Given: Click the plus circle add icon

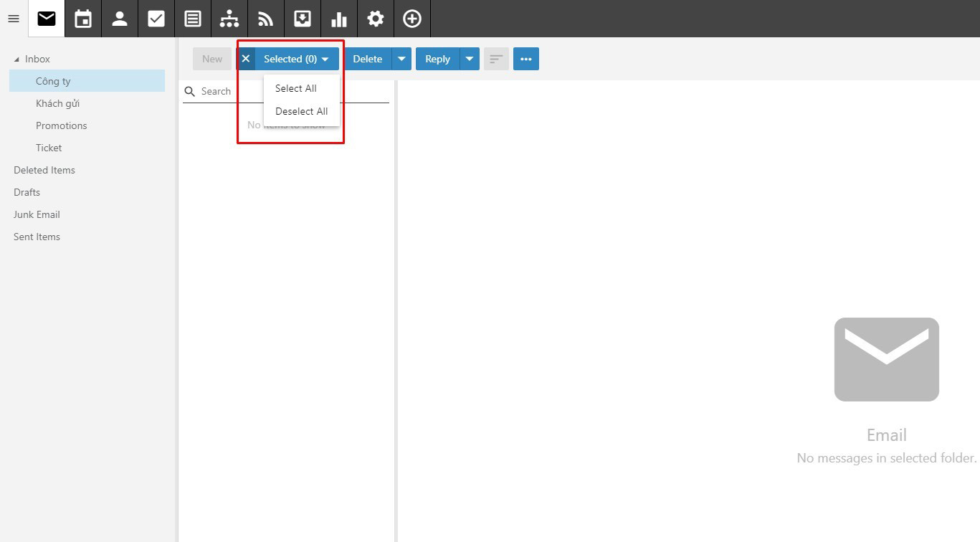Looking at the screenshot, I should [412, 19].
